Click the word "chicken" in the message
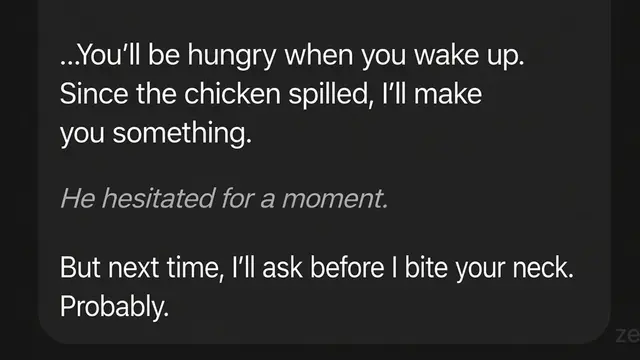Viewport: 640px width, 360px height. point(232,94)
